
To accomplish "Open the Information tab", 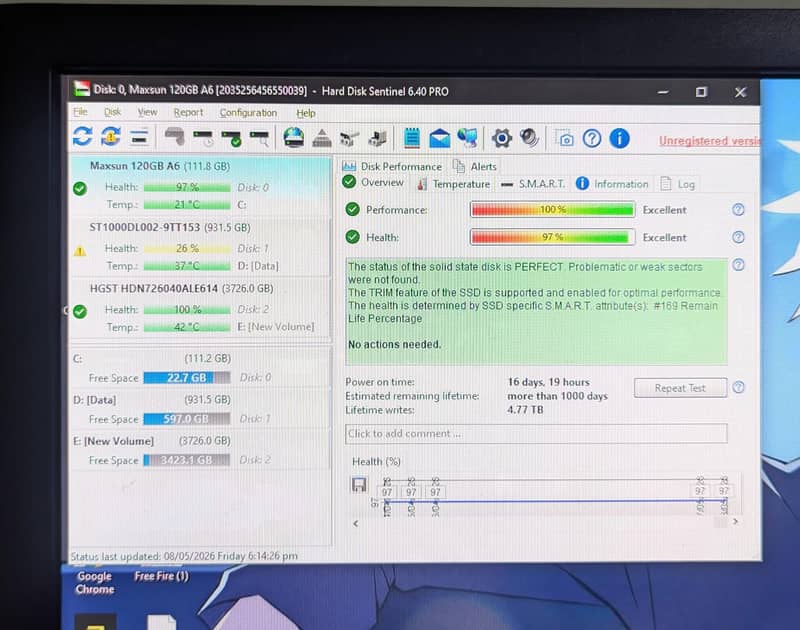I will tap(612, 184).
